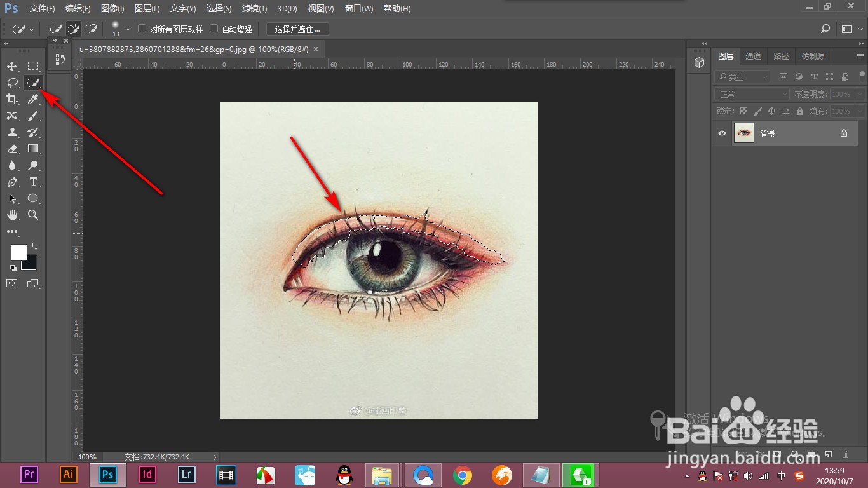The width and height of the screenshot is (868, 488).
Task: Close the open jpg document tab
Action: click(316, 49)
